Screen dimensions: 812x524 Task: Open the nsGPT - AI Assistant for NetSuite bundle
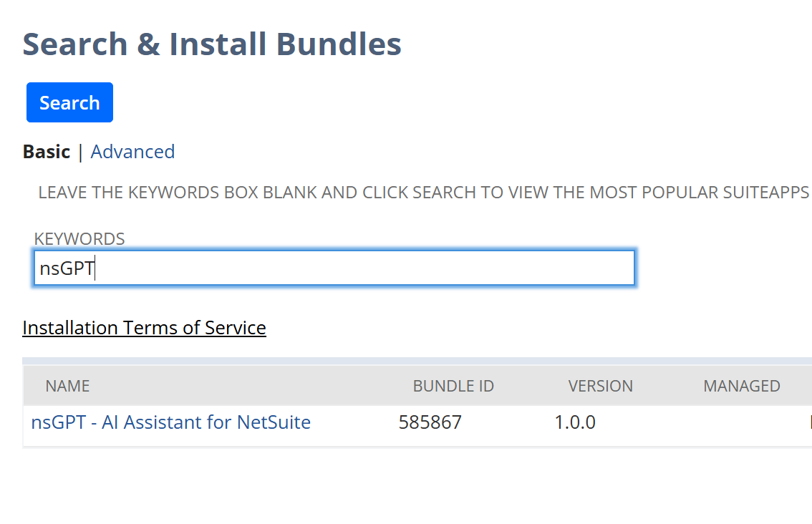tap(170, 422)
